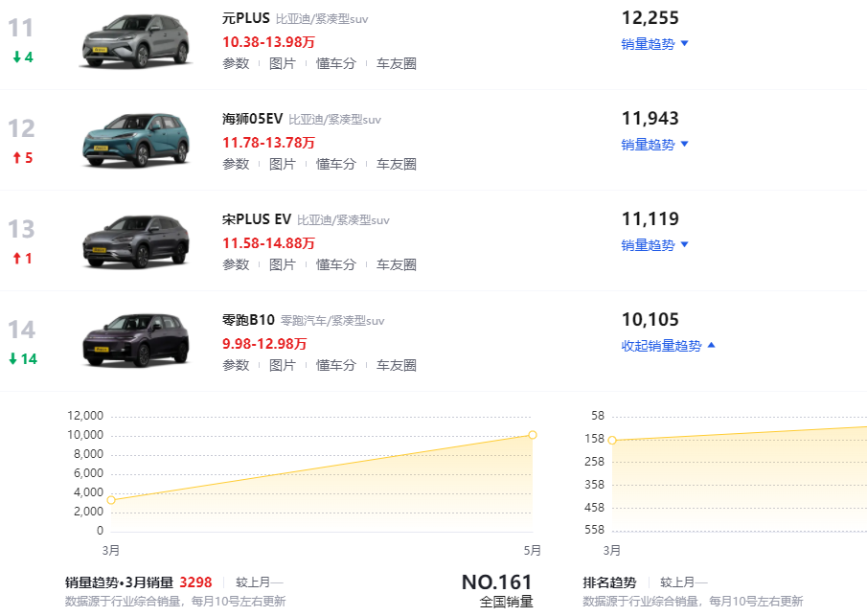Expand 销量趋势 dropdown for 元PLUS
Screen dimensions: 867x616
pos(654,44)
